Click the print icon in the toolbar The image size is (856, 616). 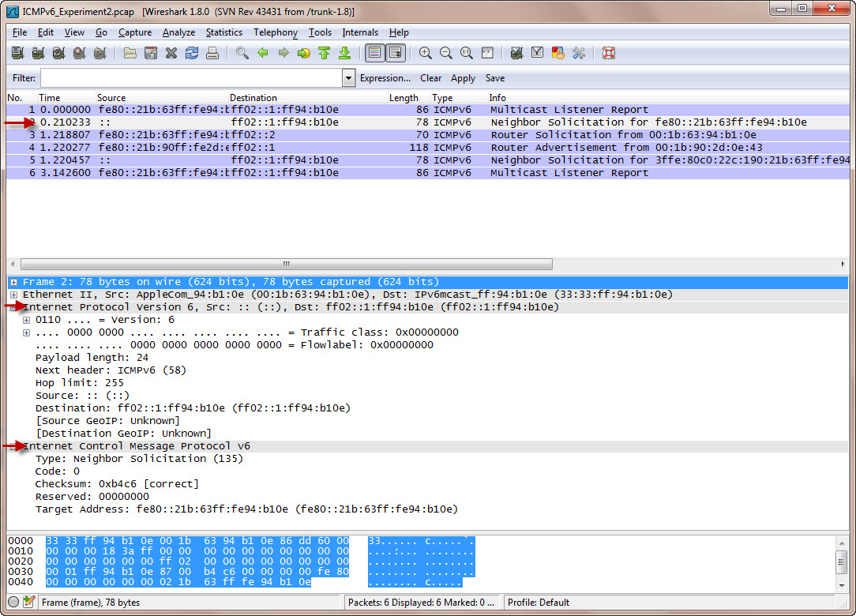212,53
